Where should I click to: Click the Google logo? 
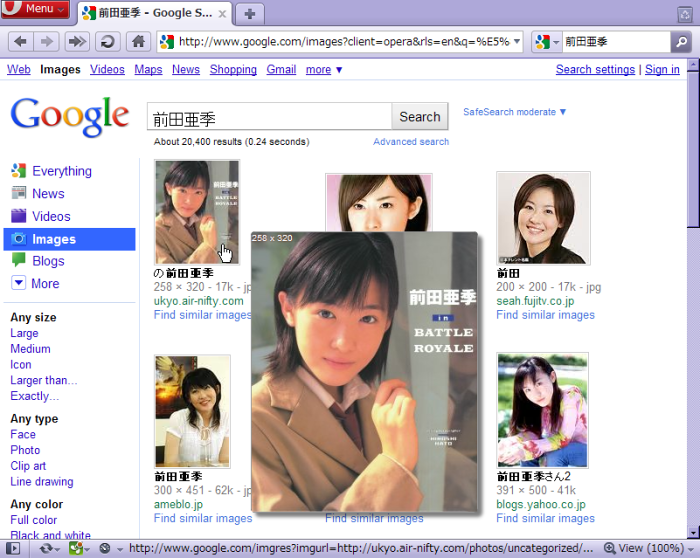click(x=70, y=116)
